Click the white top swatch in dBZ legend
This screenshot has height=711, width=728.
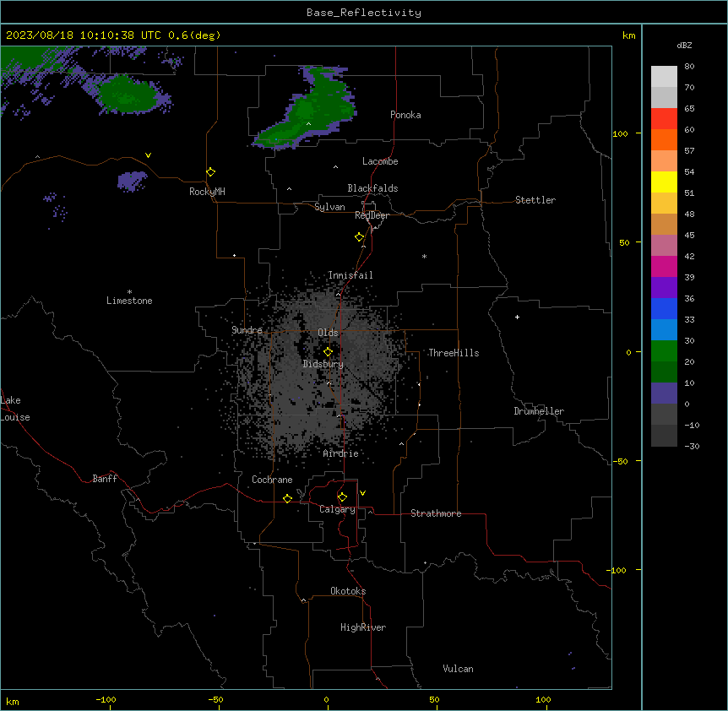click(664, 77)
